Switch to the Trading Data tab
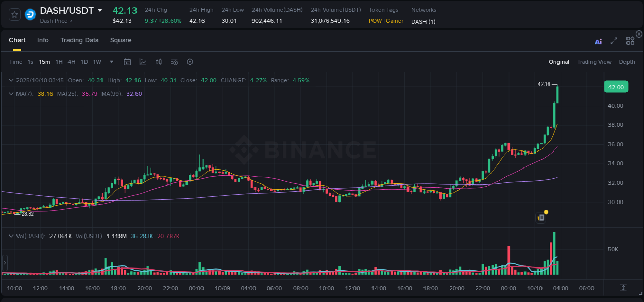This screenshot has width=644, height=302. [x=79, y=40]
